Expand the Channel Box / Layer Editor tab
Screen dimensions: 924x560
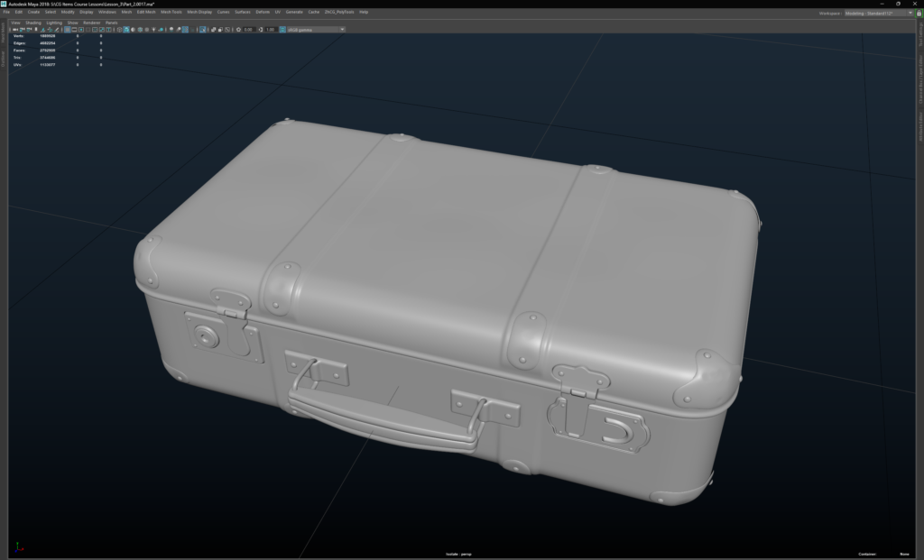coord(920,79)
